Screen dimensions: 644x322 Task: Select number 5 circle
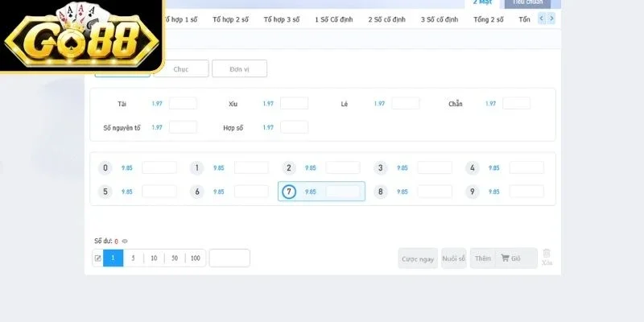click(105, 192)
